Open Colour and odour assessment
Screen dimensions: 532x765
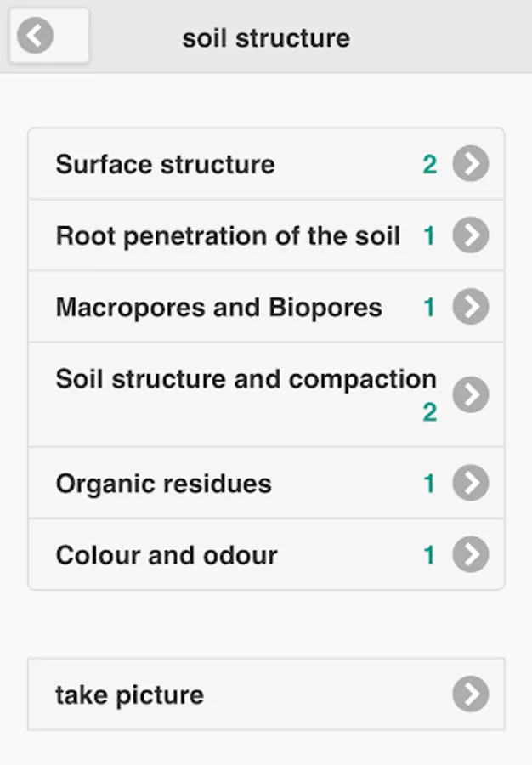pos(167,555)
